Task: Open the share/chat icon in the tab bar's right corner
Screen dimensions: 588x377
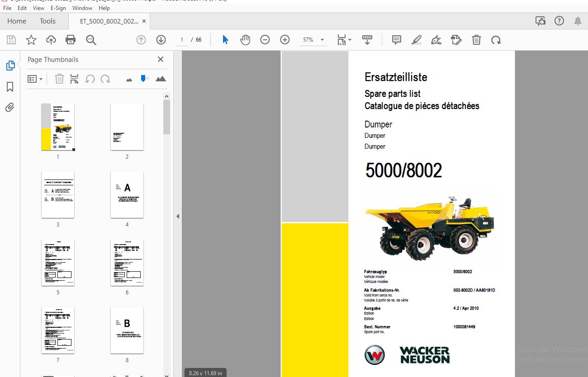Action: [540, 21]
